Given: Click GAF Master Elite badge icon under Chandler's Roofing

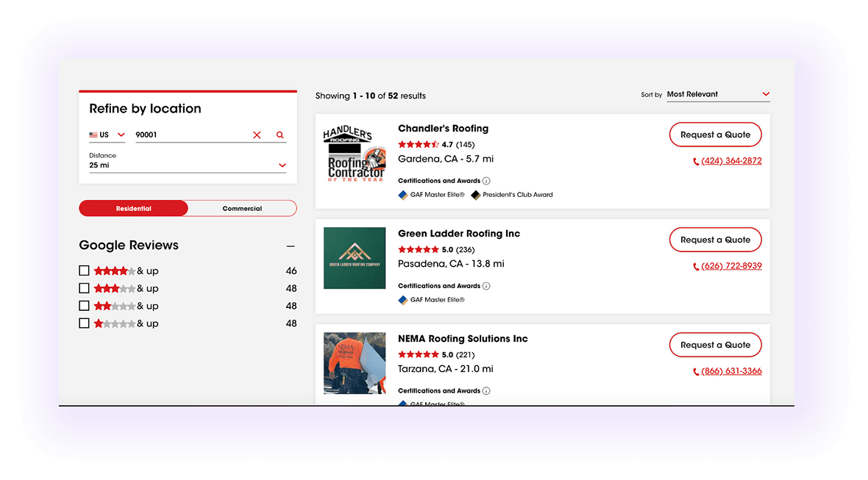Looking at the screenshot, I should tap(403, 195).
